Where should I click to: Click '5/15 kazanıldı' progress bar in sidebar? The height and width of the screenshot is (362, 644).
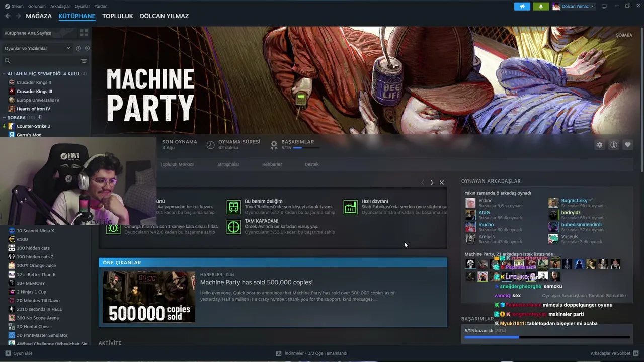(547, 337)
